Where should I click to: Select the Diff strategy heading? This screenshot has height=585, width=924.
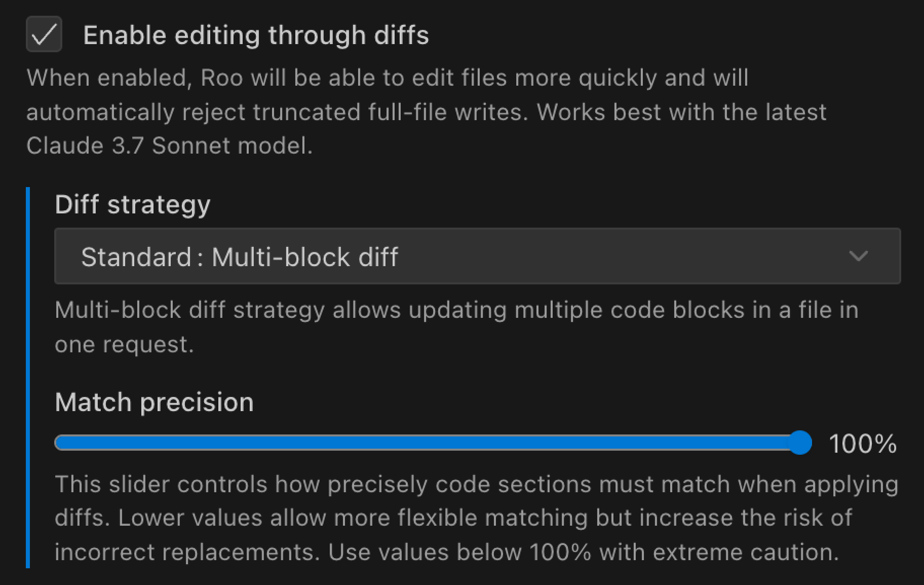(133, 204)
